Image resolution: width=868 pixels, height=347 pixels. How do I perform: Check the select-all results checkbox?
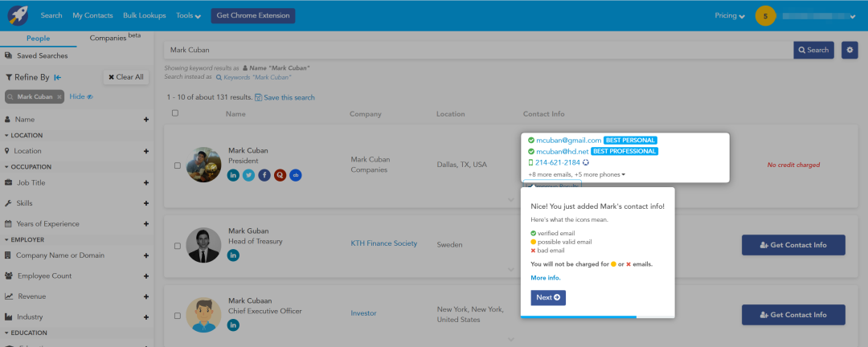tap(175, 113)
